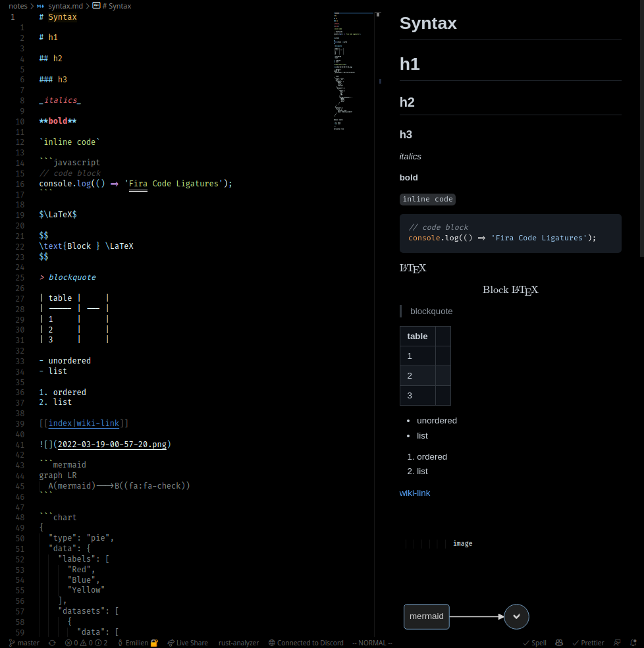Click the '- unordered' line in editor
The image size is (644, 648).
[x=65, y=361]
